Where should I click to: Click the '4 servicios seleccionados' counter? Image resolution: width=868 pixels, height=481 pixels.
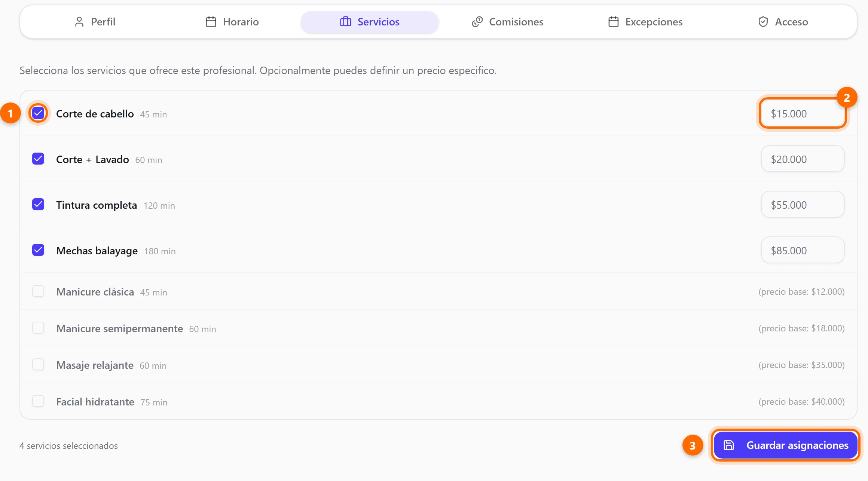click(68, 445)
